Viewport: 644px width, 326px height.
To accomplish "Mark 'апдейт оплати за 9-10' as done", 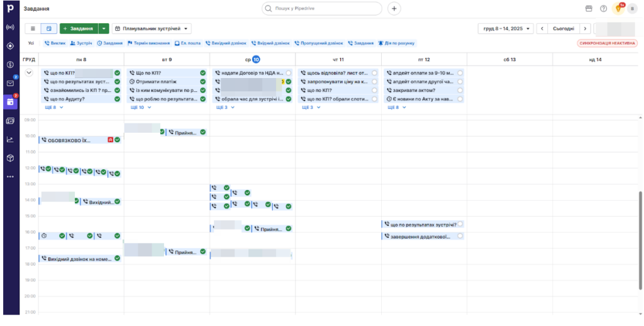I will pyautogui.click(x=460, y=73).
